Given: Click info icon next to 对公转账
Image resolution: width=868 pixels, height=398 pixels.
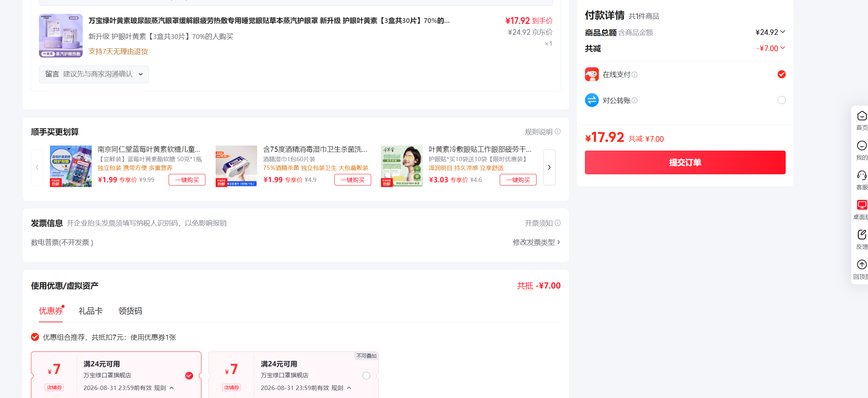Looking at the screenshot, I should click(x=635, y=100).
